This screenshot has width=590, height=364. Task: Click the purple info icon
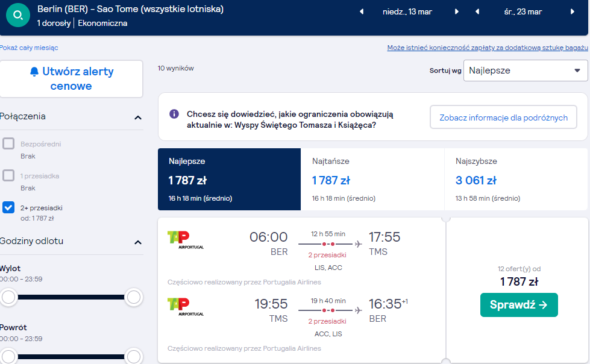[x=174, y=114]
